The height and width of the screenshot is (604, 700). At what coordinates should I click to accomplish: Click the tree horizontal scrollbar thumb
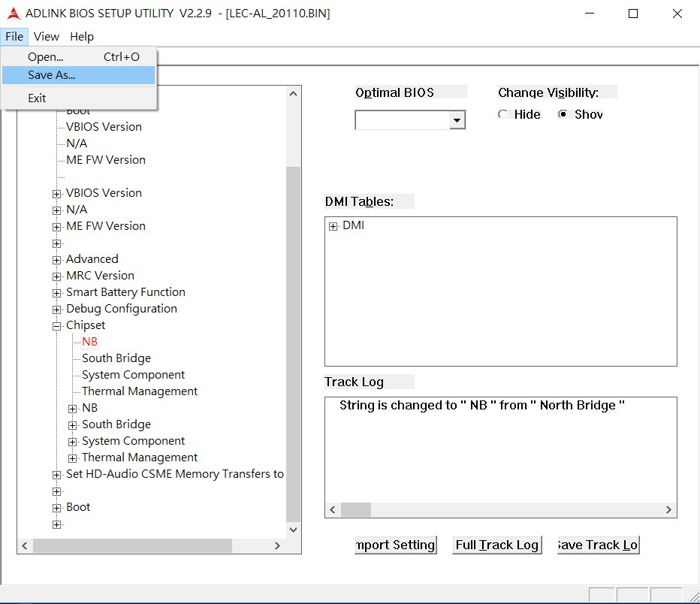(133, 545)
